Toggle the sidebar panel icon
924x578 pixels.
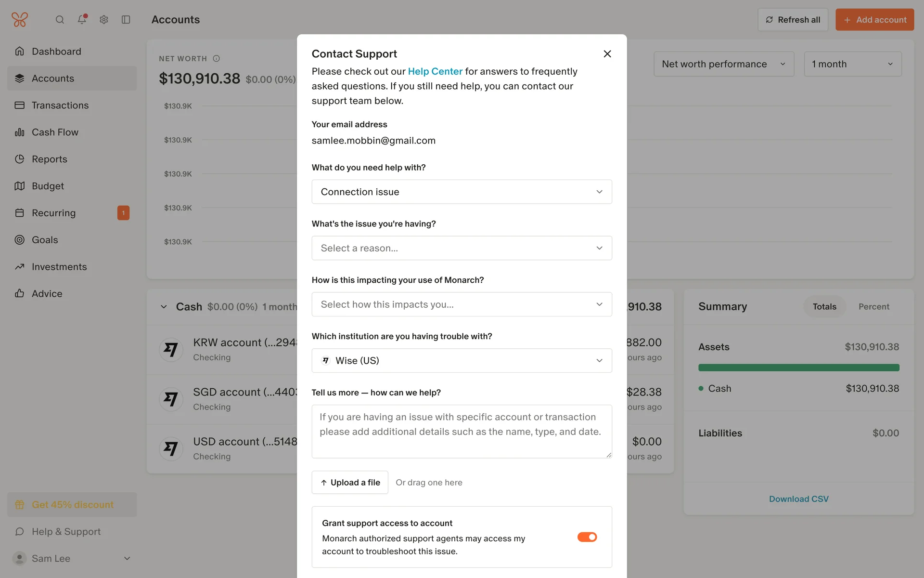126,20
